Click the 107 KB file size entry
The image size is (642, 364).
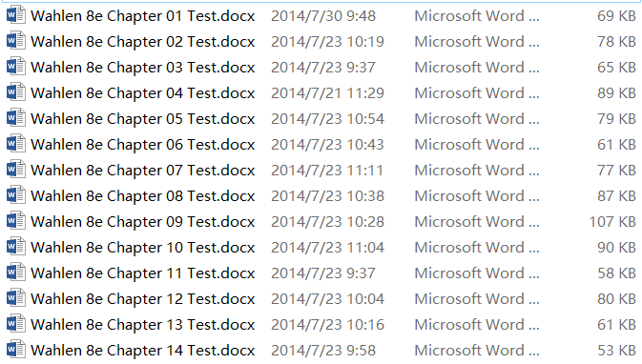click(x=612, y=222)
